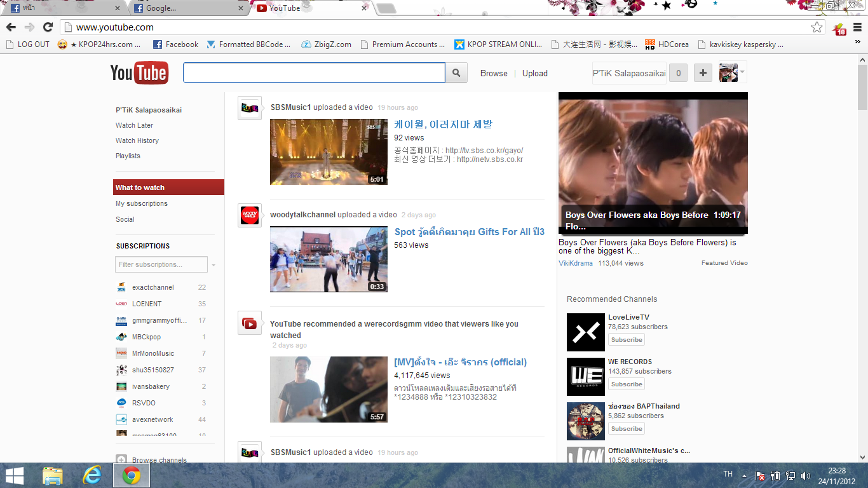Viewport: 868px width, 488px height.
Task: Open the Spot Gifts For All video thumbnail
Action: click(x=329, y=259)
